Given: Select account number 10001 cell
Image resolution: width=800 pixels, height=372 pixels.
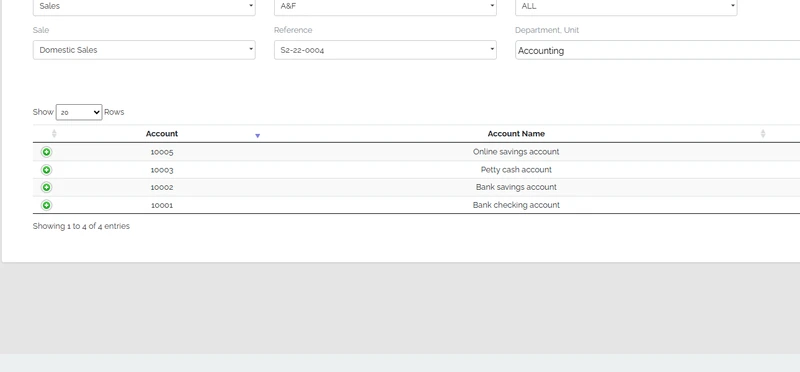Looking at the screenshot, I should [162, 205].
